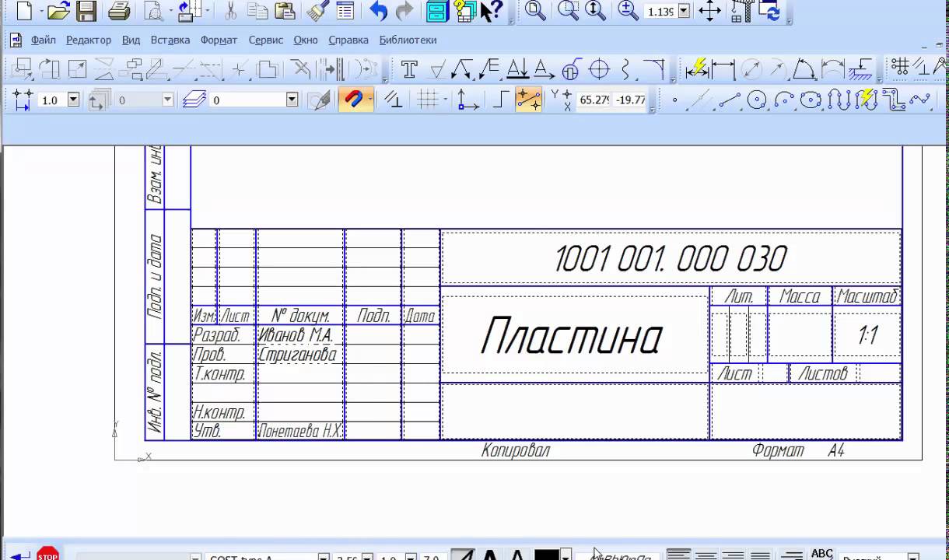Open the library manager cabinet icon
949x560 pixels.
438,11
